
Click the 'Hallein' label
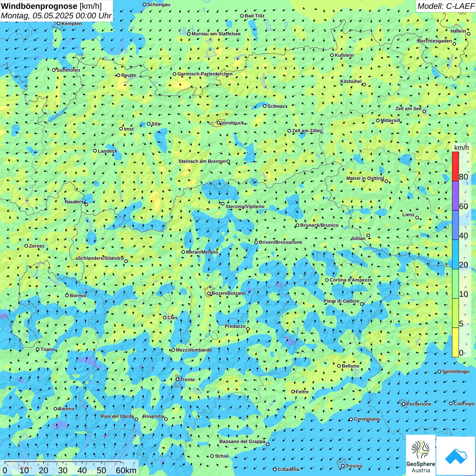pos(458,31)
